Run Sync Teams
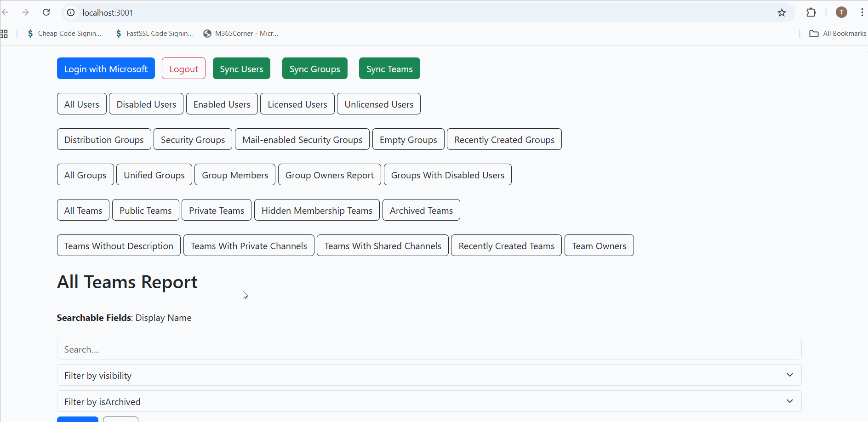 pos(389,68)
